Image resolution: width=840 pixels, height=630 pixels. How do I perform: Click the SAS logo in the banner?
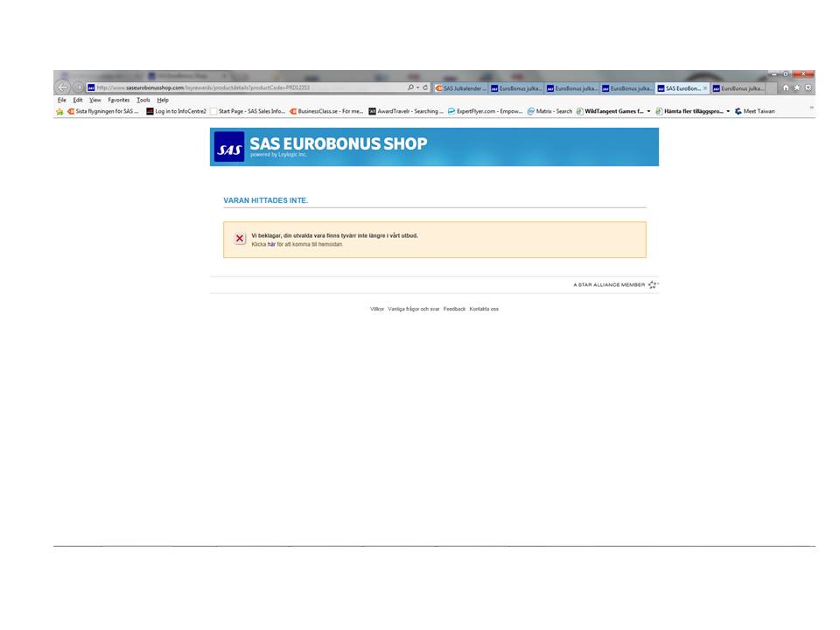click(x=229, y=149)
